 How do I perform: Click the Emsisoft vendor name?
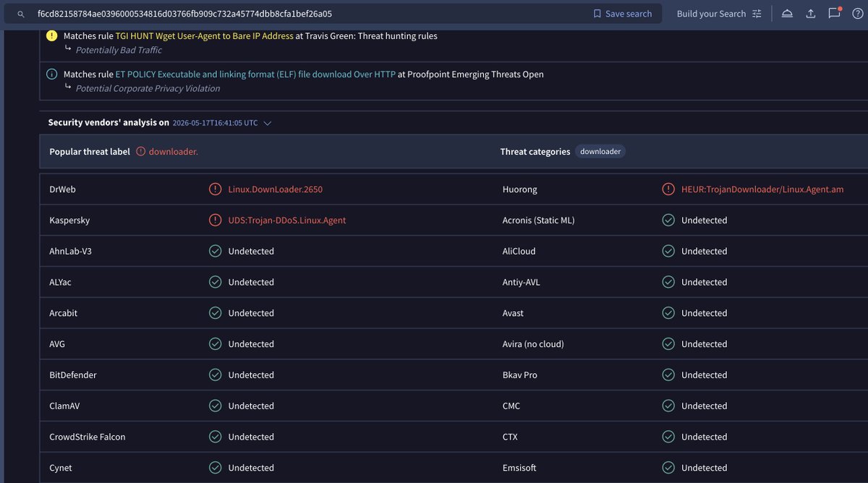pos(519,468)
